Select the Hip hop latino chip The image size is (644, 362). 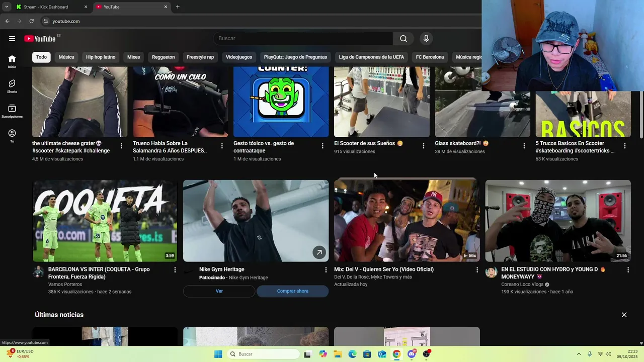click(101, 57)
